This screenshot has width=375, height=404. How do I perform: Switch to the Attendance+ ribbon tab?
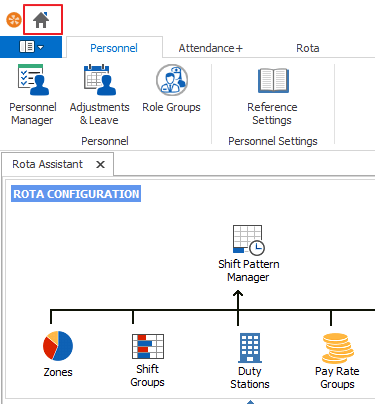click(x=211, y=48)
